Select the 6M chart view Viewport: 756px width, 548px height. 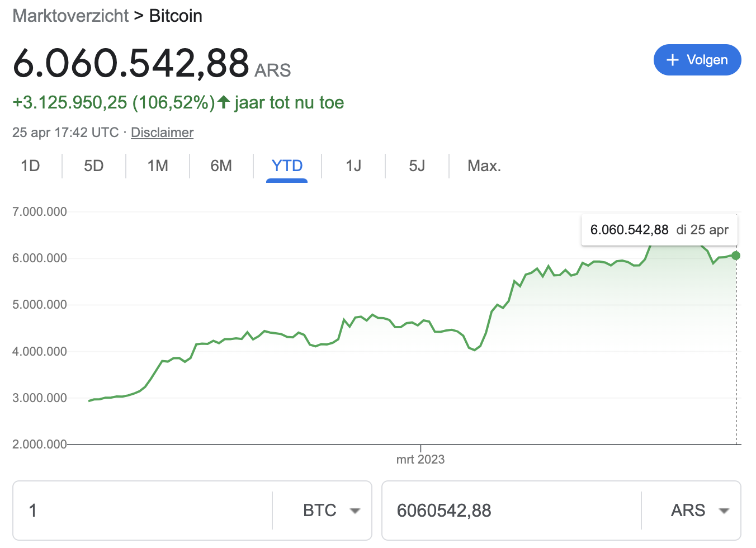(221, 166)
